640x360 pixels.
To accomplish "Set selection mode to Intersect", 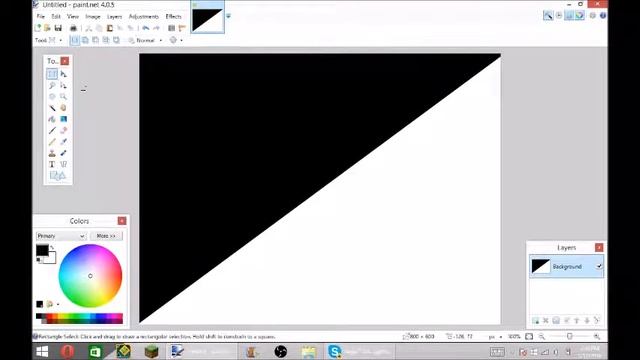I will pyautogui.click(x=106, y=40).
